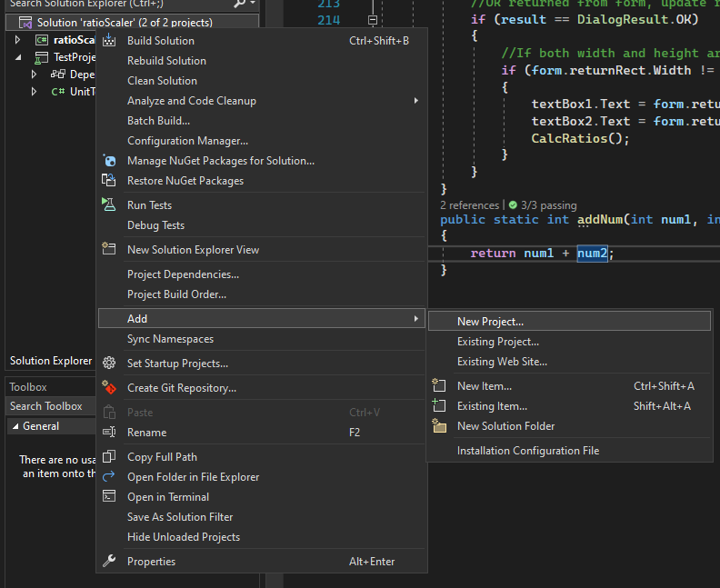Click the Run Tests flask icon
The width and height of the screenshot is (720, 588).
109,204
